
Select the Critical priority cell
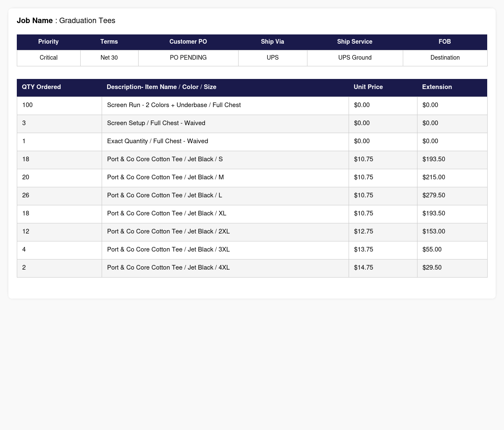[49, 58]
